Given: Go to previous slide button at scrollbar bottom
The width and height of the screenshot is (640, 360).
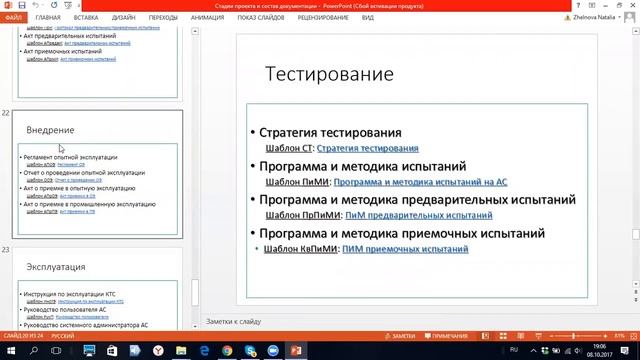Looking at the screenshot, I should [x=636, y=292].
